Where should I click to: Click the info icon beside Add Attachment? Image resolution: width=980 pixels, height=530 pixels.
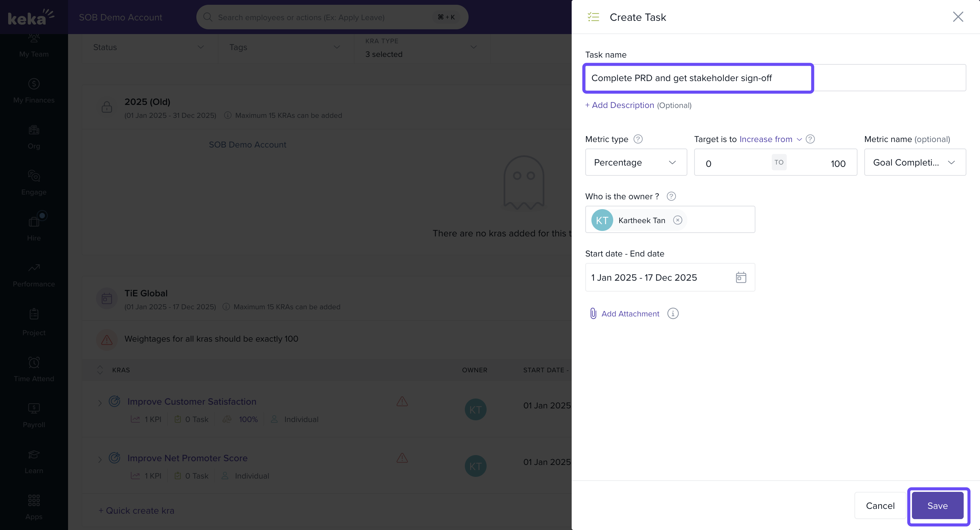[673, 313]
